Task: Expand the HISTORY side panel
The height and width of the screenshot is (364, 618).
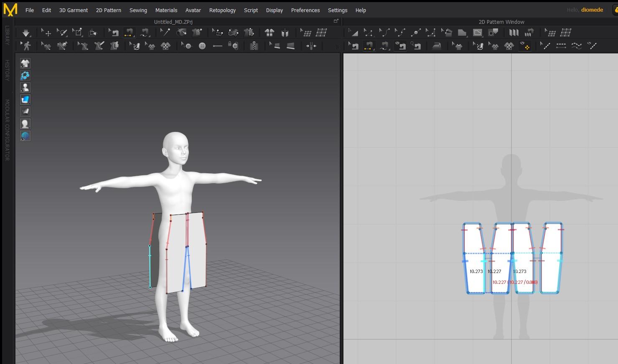Action: (x=7, y=70)
